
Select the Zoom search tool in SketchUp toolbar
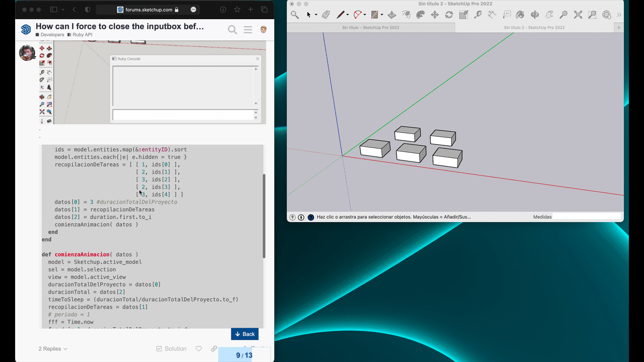tap(295, 15)
